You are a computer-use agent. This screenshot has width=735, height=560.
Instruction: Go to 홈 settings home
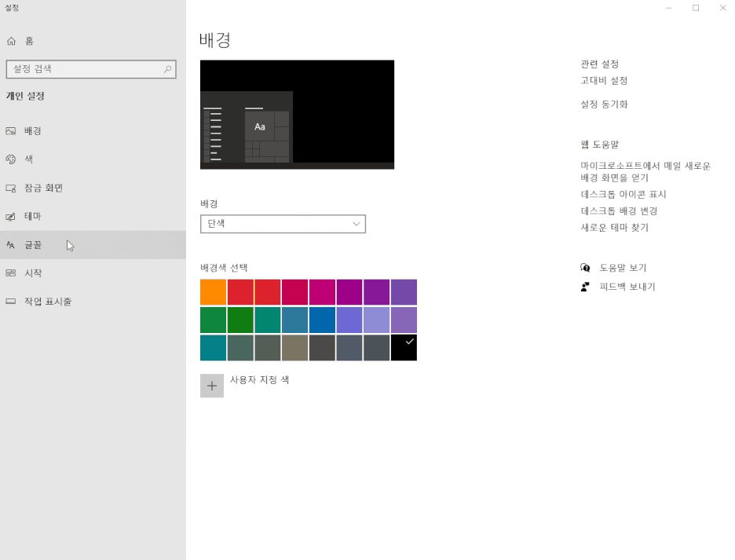(x=93, y=42)
